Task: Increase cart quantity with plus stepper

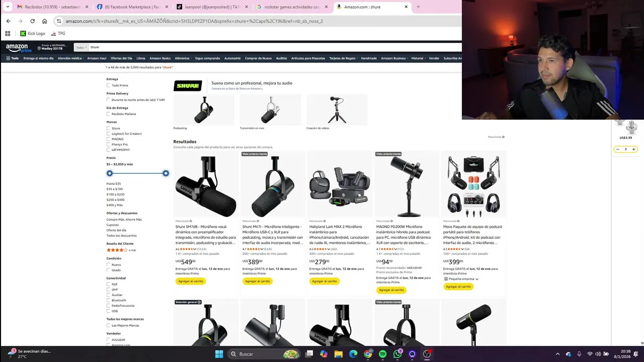Action: 633,149
